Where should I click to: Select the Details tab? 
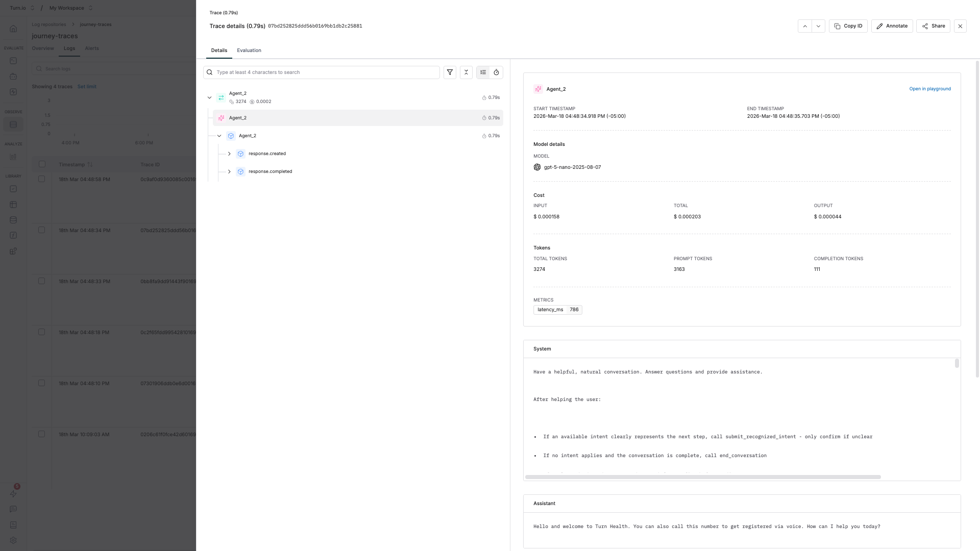(219, 51)
